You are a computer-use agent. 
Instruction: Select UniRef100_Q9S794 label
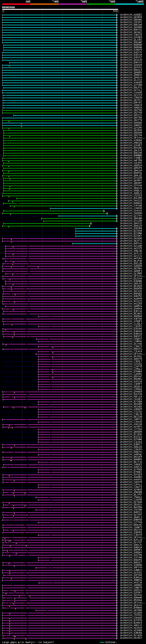(131, 135)
